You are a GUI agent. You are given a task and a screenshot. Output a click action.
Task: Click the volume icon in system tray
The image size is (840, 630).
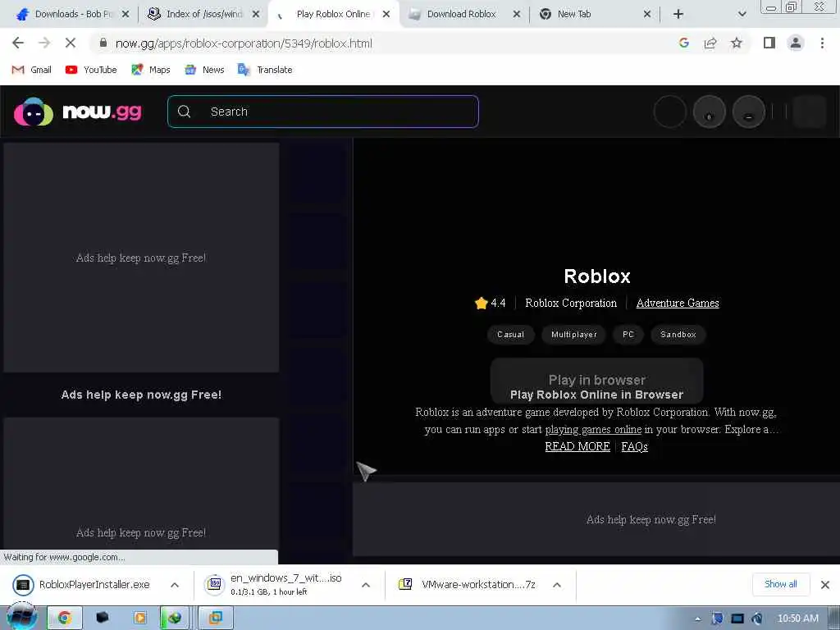tap(757, 619)
